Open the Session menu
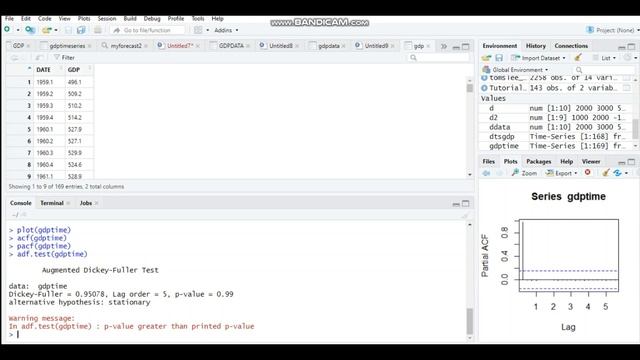This screenshot has height=360, width=640. 107,19
